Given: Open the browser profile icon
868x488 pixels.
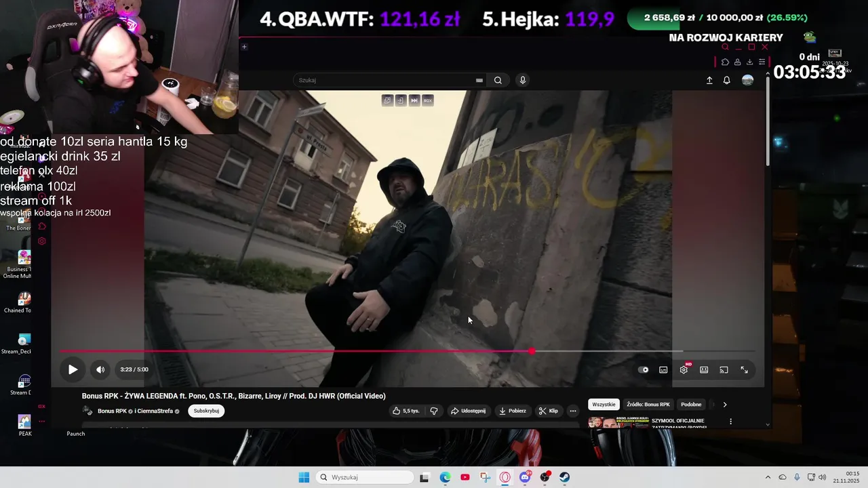Looking at the screenshot, I should tap(737, 62).
